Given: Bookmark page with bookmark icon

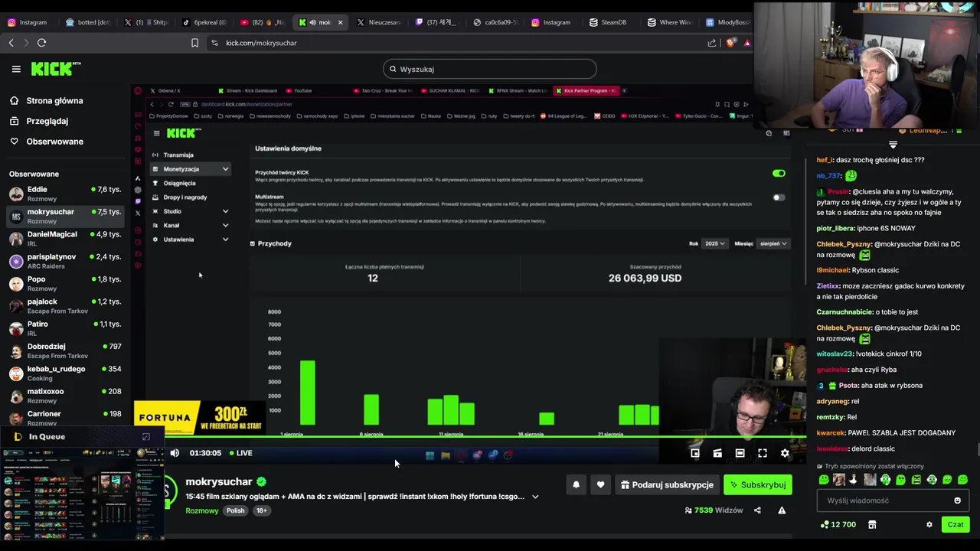Looking at the screenshot, I should tap(194, 43).
